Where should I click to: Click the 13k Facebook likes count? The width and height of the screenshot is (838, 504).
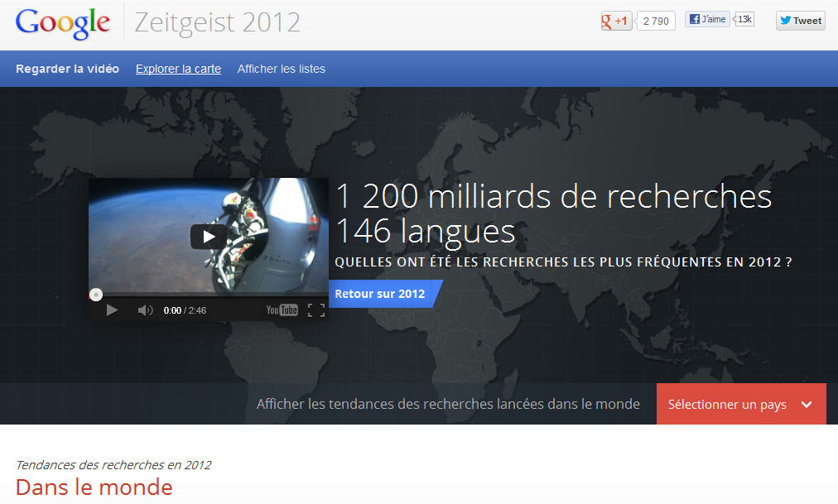coord(744,19)
